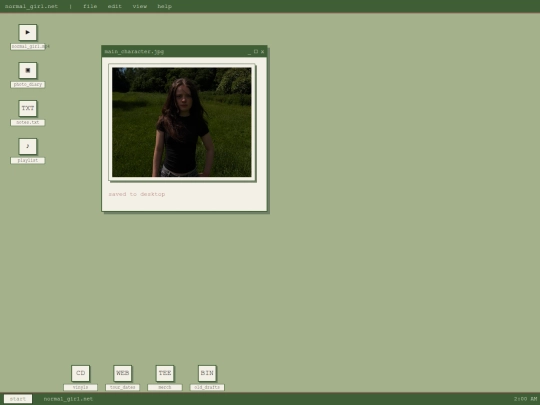Open the notes.txt TXT icon
This screenshot has height=405, width=540.
(28, 108)
